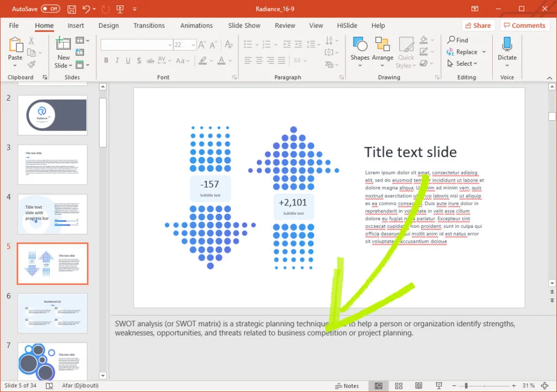Open the Select dropdown
Viewport: 557px width, 392px height.
462,64
